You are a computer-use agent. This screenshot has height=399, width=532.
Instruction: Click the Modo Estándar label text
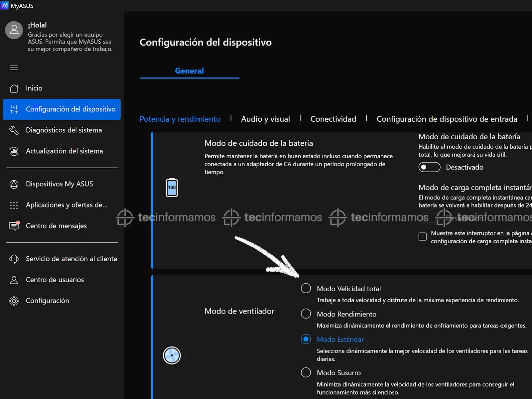[340, 339]
